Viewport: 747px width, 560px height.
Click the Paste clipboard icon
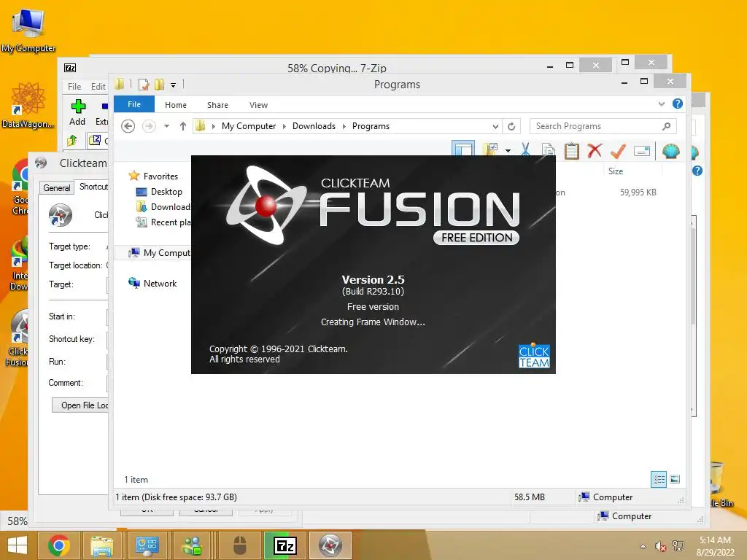pos(572,151)
